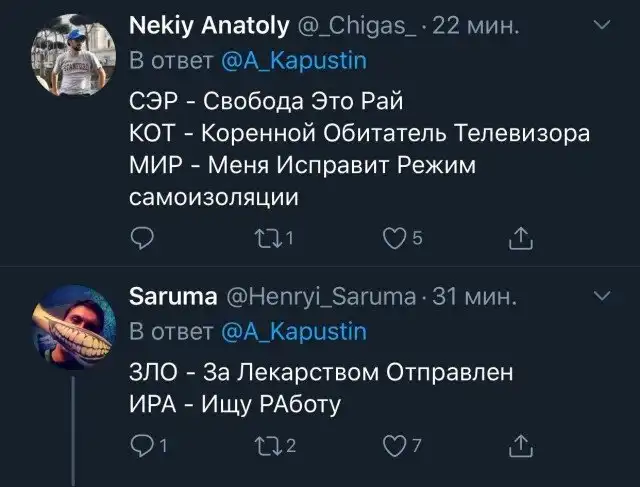Retweet Nekiy Anatoly's tweet

point(270,237)
